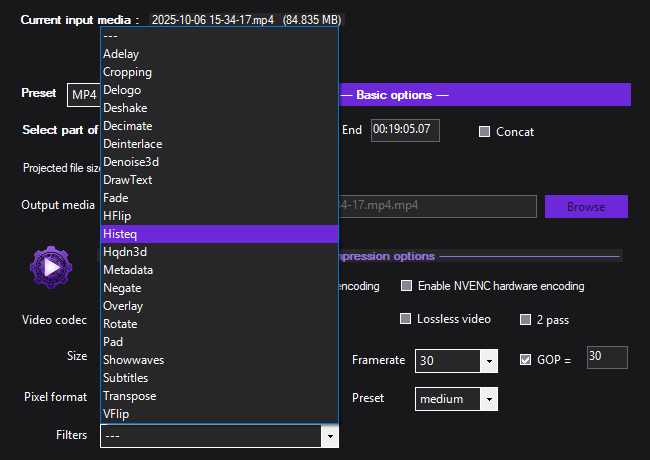This screenshot has width=650, height=460.
Task: Open the Framerate dropdown
Action: point(489,361)
